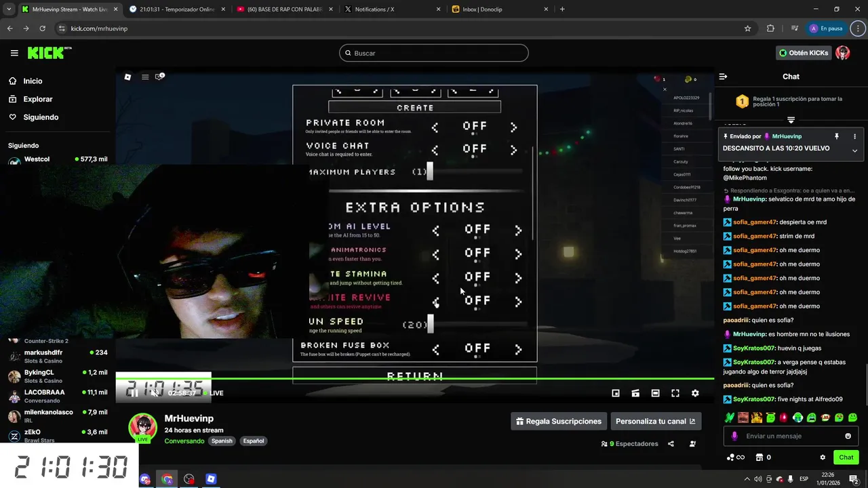Viewport: 868px width, 488px height.
Task: Expand the pinned message chevron
Action: click(854, 150)
